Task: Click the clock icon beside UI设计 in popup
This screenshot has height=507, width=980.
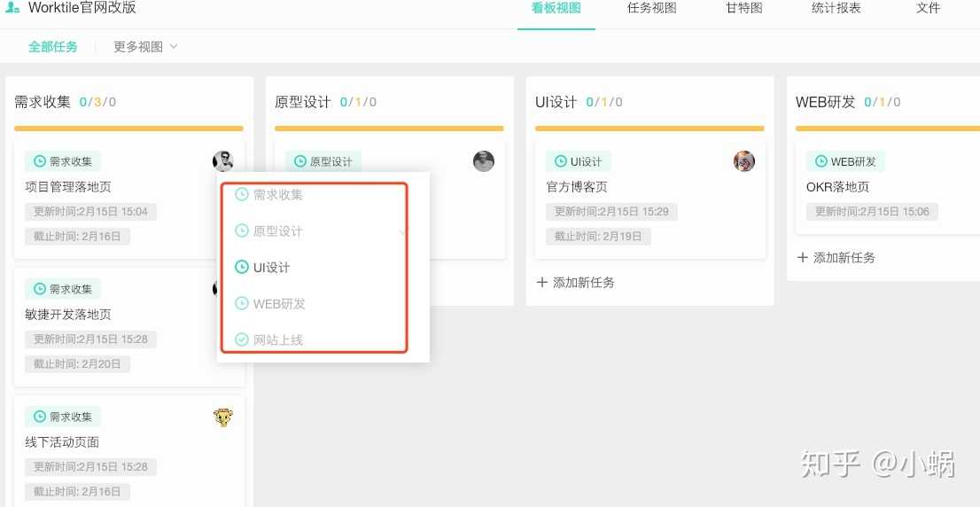Action: click(241, 268)
